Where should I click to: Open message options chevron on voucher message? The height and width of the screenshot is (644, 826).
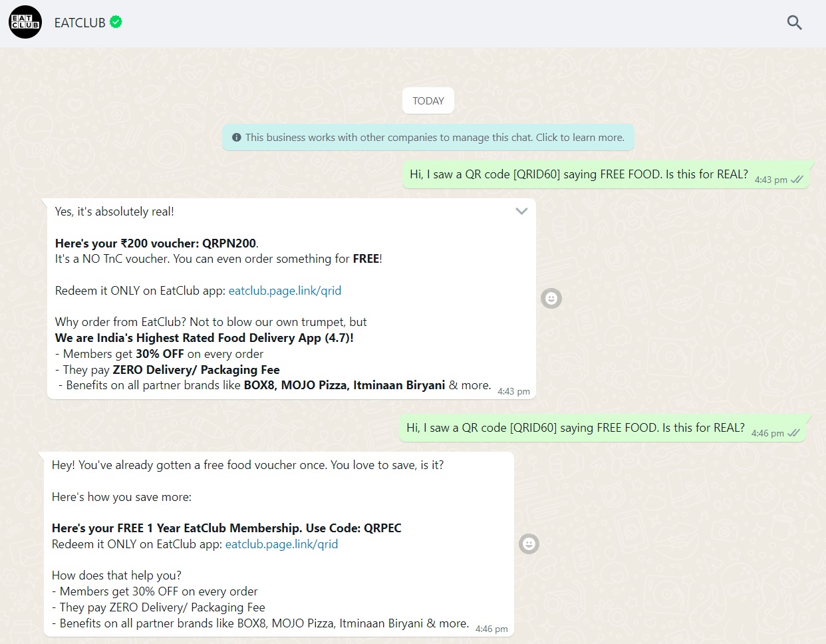point(521,211)
